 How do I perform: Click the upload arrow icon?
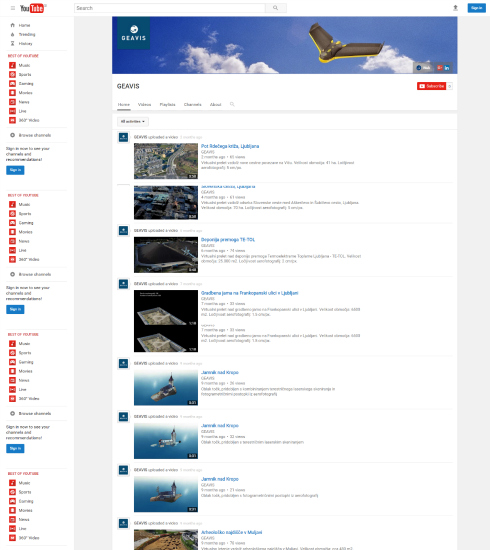point(455,8)
